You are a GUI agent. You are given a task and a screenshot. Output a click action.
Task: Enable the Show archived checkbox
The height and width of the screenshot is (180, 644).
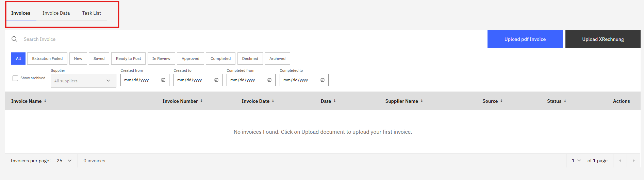pos(15,78)
